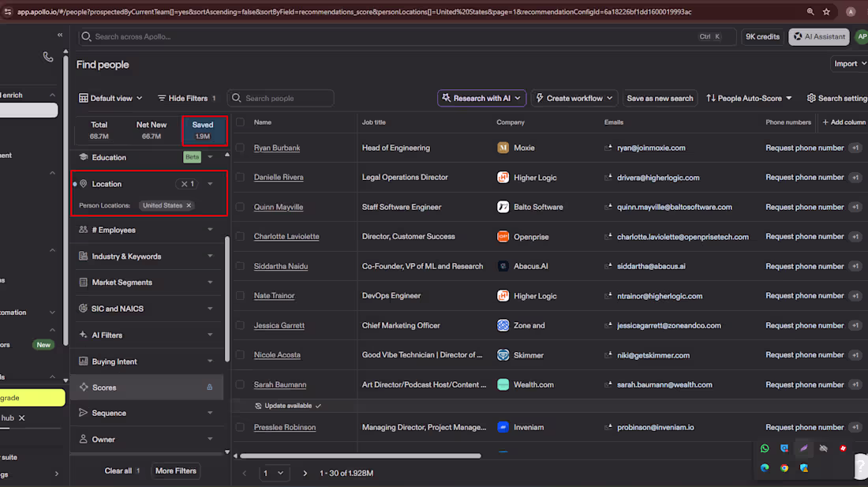Check the box for Nicole Acosta
The width and height of the screenshot is (868, 487).
(x=240, y=354)
